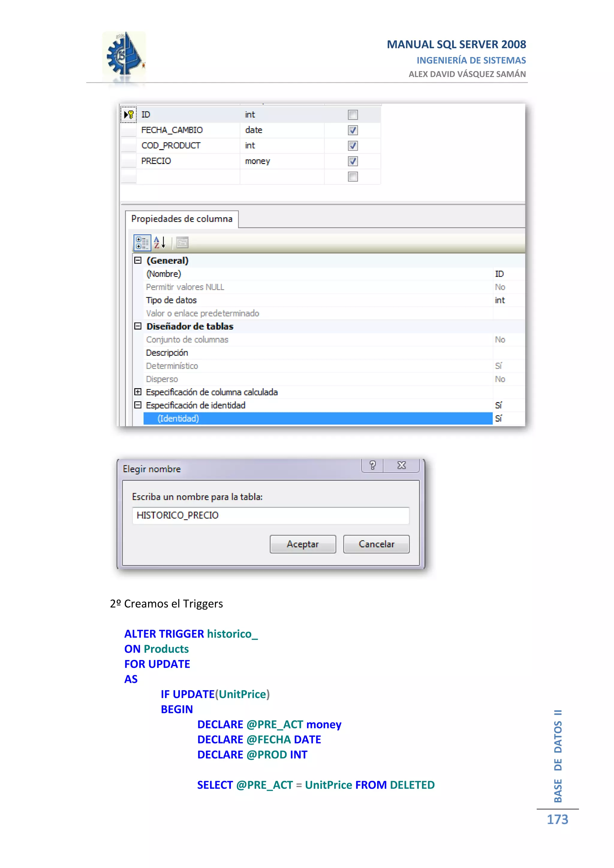The height and width of the screenshot is (868, 614).
Task: Select Tipo de datos property row
Action: 334,300
